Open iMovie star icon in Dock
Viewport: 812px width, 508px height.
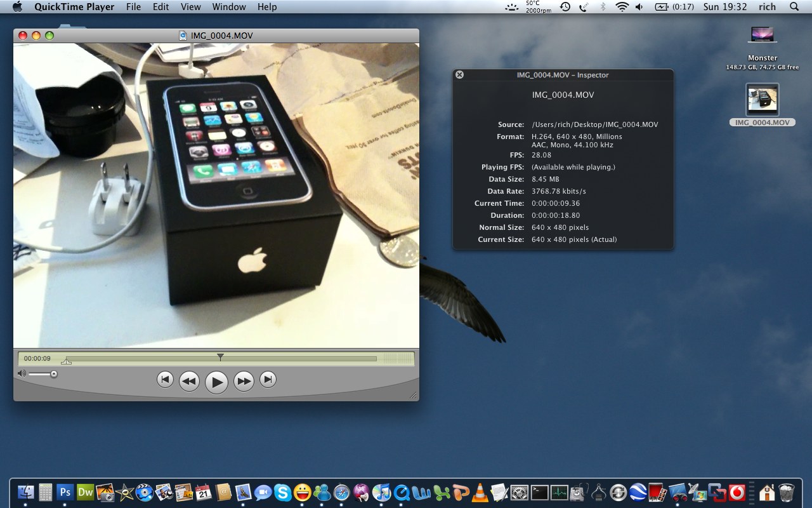pyautogui.click(x=125, y=492)
